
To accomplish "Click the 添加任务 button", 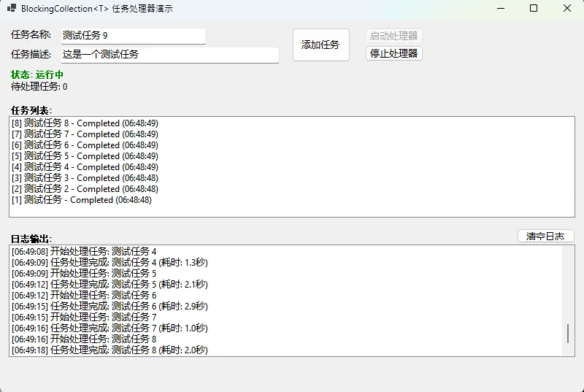I will pos(320,45).
